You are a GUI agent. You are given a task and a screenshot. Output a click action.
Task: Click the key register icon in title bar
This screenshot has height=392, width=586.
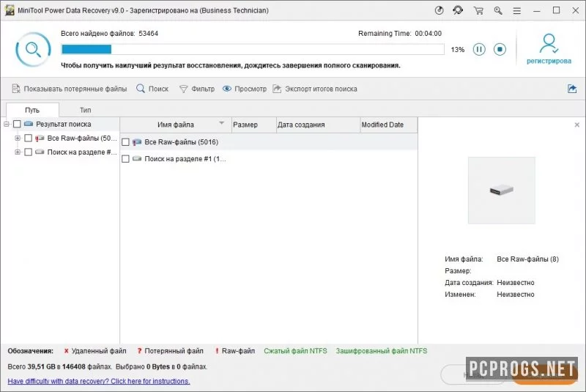(x=498, y=10)
